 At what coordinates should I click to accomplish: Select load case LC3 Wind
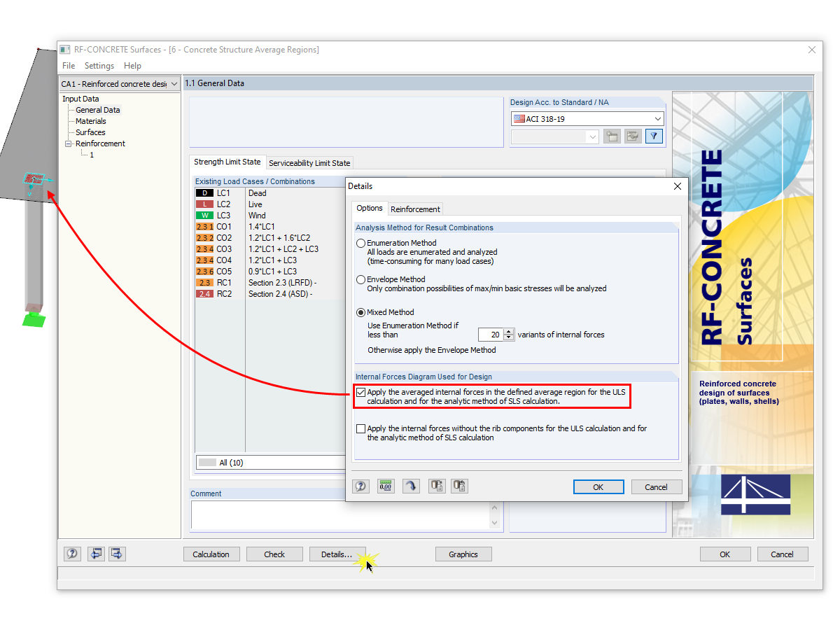(270, 216)
